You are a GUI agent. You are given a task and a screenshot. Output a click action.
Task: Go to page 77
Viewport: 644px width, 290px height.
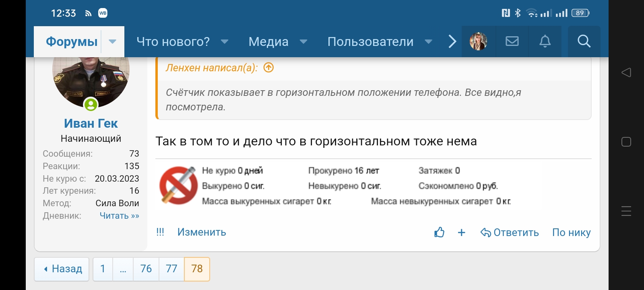coord(171,269)
